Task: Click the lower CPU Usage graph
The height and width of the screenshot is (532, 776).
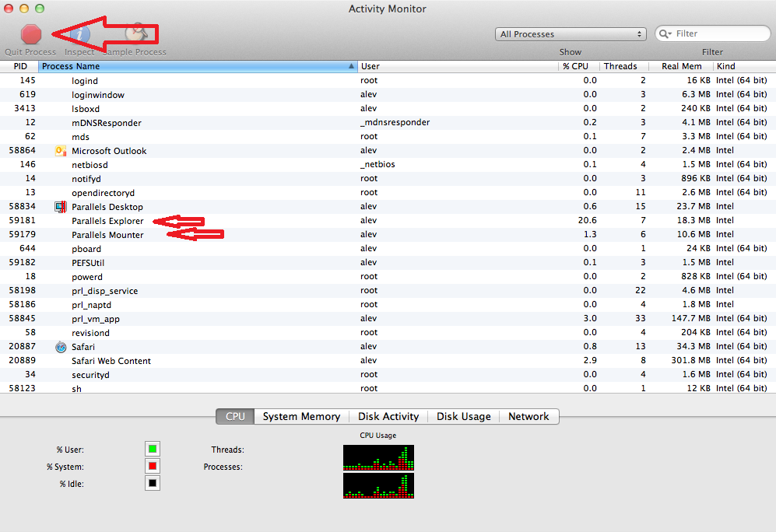Action: point(378,485)
